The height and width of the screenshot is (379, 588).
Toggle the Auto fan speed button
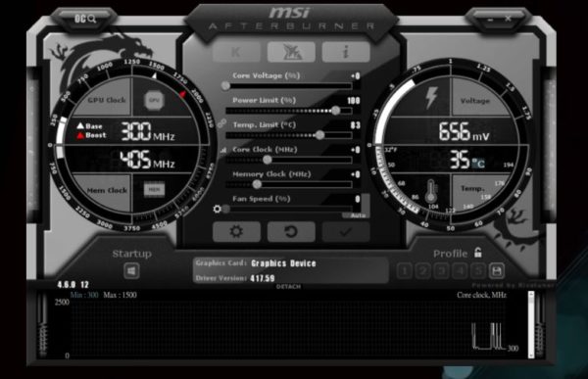pos(357,215)
